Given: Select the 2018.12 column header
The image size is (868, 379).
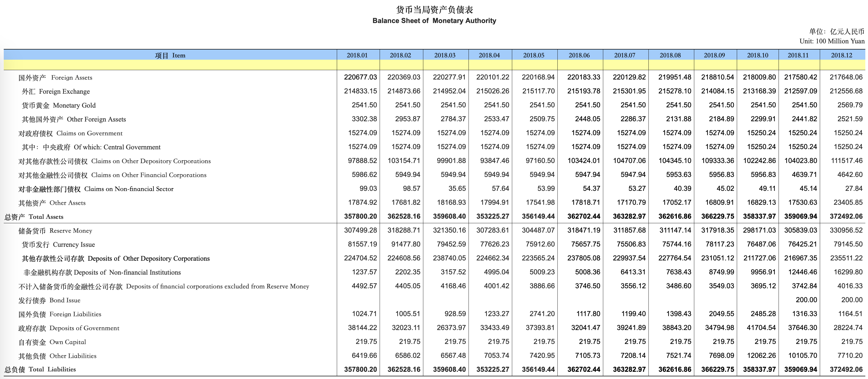Looking at the screenshot, I should [x=841, y=55].
